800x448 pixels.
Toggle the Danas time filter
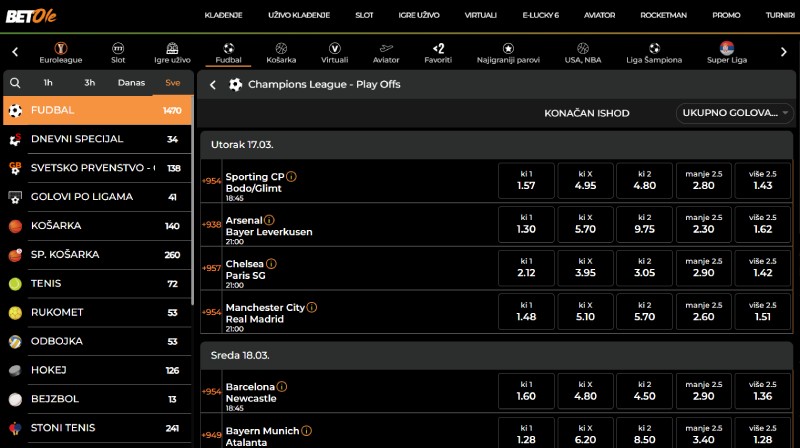(x=131, y=83)
